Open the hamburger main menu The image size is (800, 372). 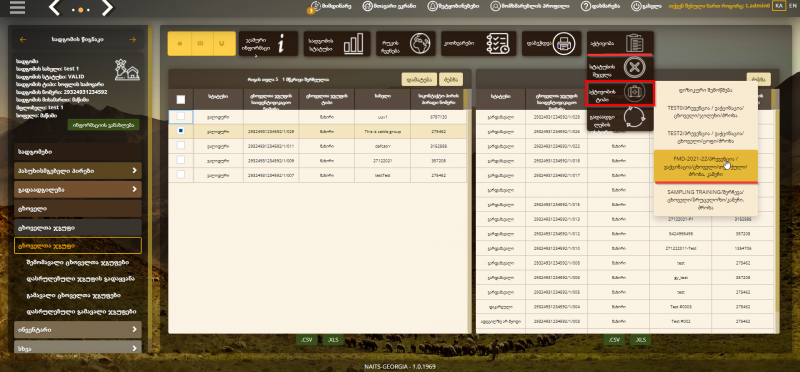coord(17,7)
